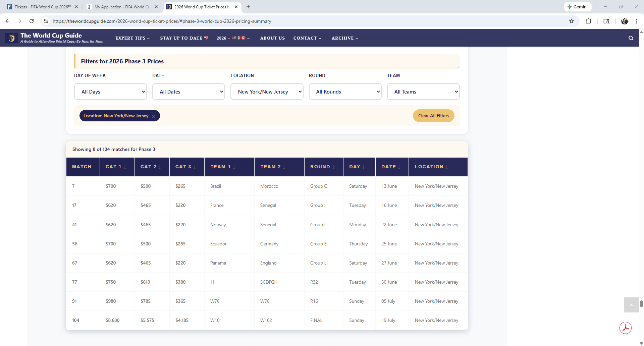
Task: Open the Gemini button in Chrome
Action: (578, 7)
